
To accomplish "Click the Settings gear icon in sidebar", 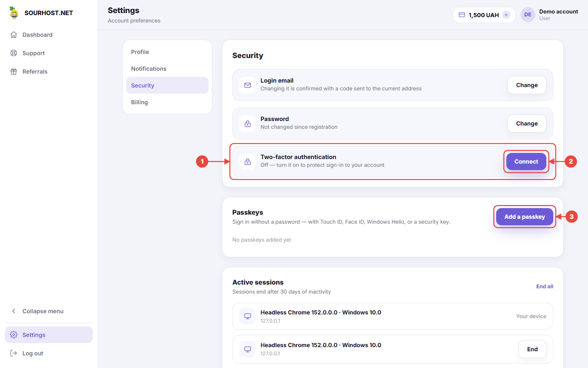I will pos(14,335).
